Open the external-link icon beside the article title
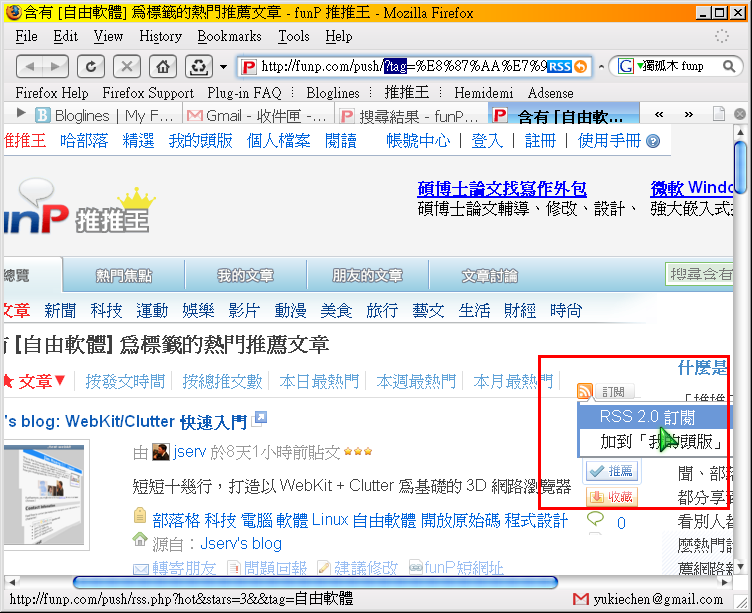 click(x=260, y=419)
